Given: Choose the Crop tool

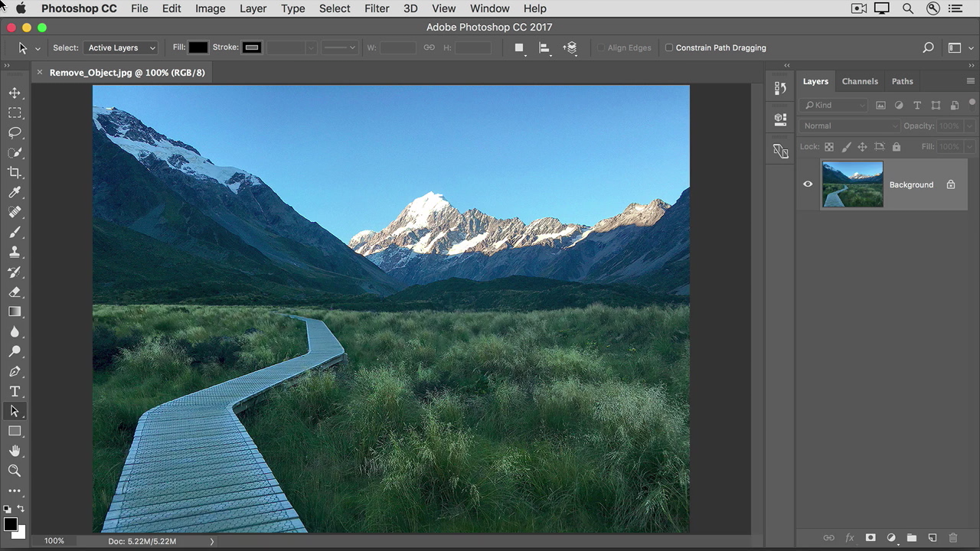Looking at the screenshot, I should tap(15, 172).
